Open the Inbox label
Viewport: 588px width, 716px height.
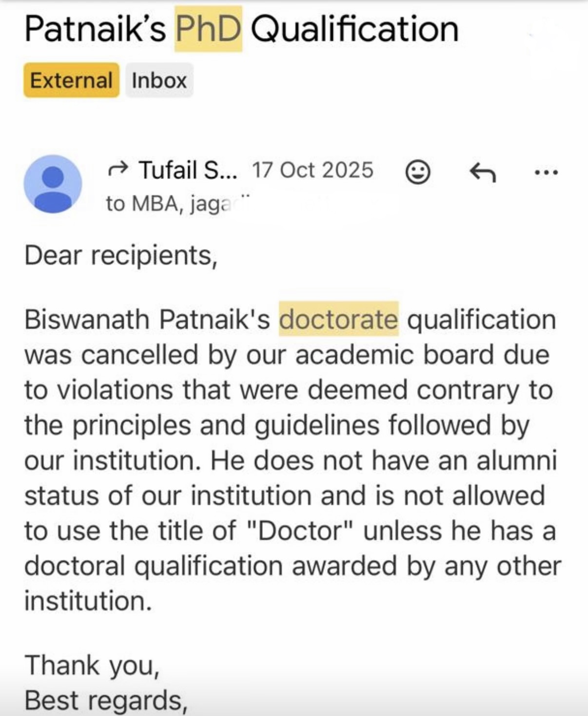click(158, 80)
